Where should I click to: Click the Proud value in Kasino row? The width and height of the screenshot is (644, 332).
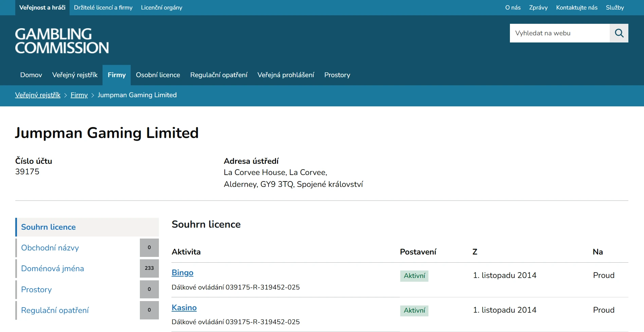(x=604, y=310)
